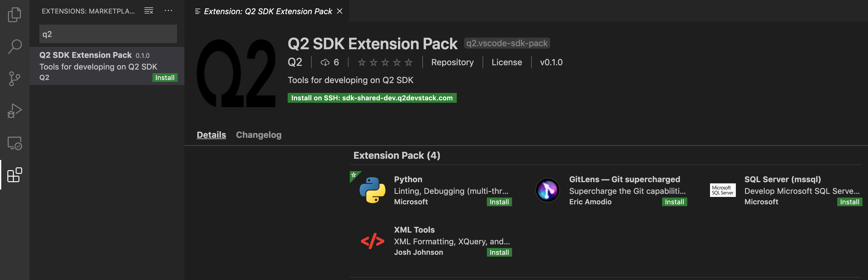Click the Extension Pack (4) heading

coord(397,155)
